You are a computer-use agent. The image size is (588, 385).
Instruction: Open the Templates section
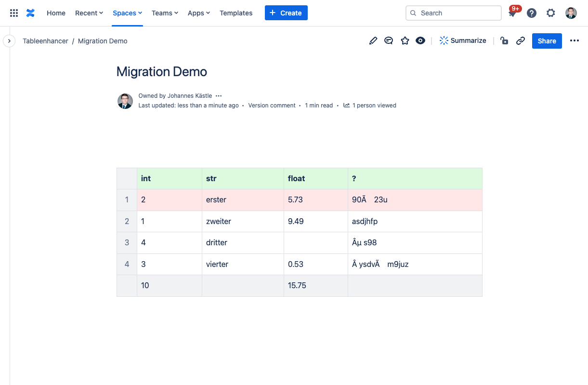[236, 13]
